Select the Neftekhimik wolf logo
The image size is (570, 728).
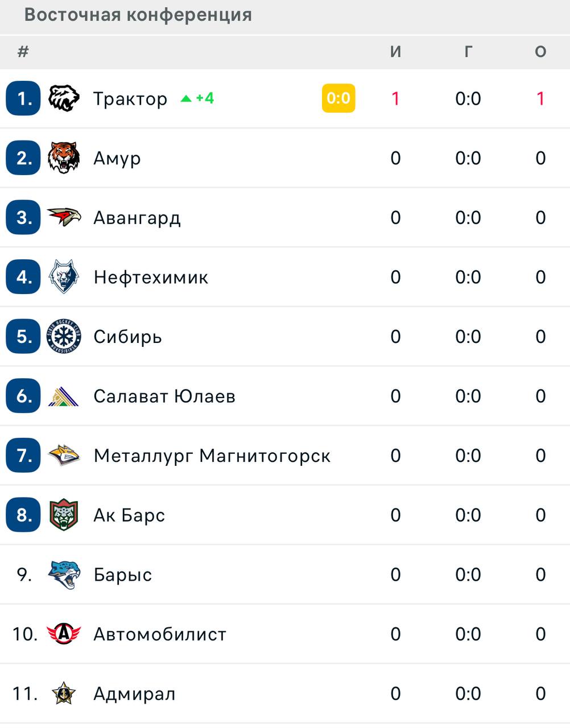coord(63,277)
